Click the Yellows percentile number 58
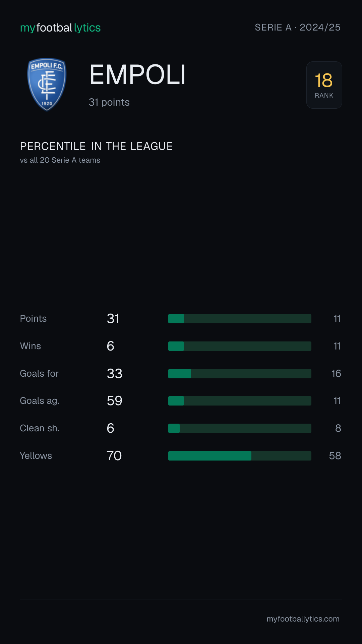 (335, 456)
